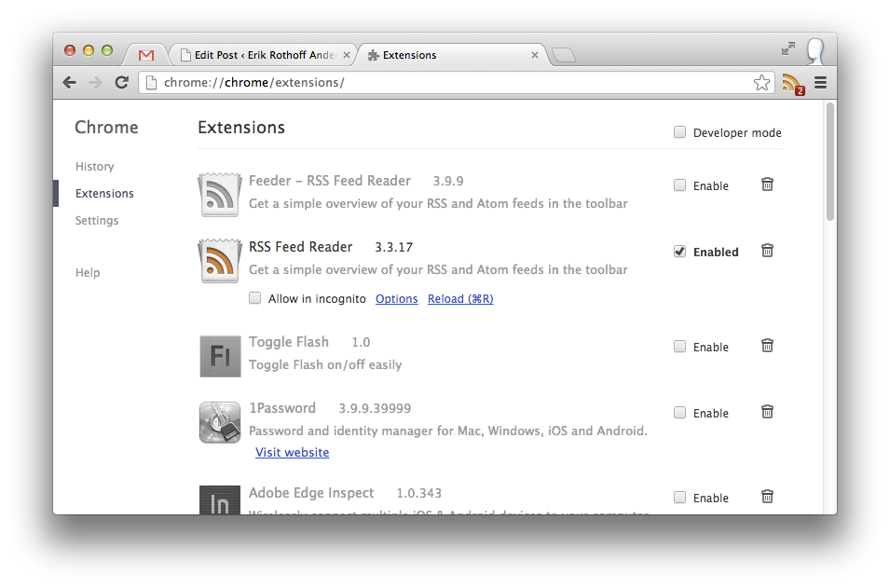
Task: Click the 1Password version 3.9.9.39999
Action: [x=375, y=409]
